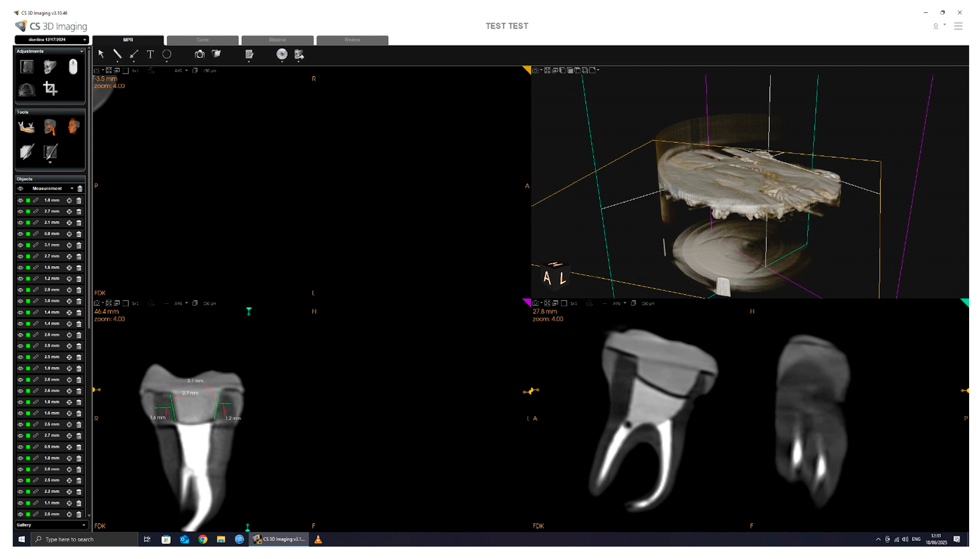This screenshot has width=980, height=559.
Task: Delete the 2.7 mm measurement
Action: (79, 211)
